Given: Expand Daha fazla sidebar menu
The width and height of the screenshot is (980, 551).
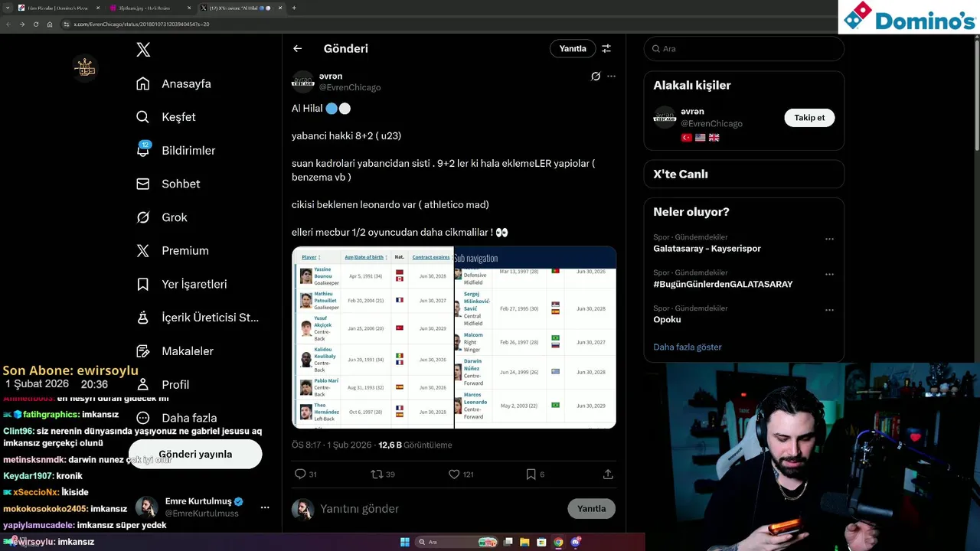Looking at the screenshot, I should (176, 418).
